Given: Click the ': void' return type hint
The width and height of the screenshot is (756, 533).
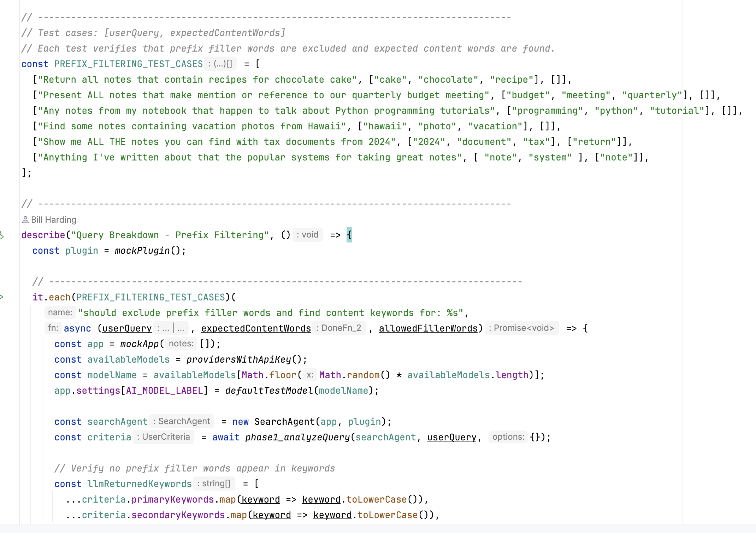Looking at the screenshot, I should (308, 235).
